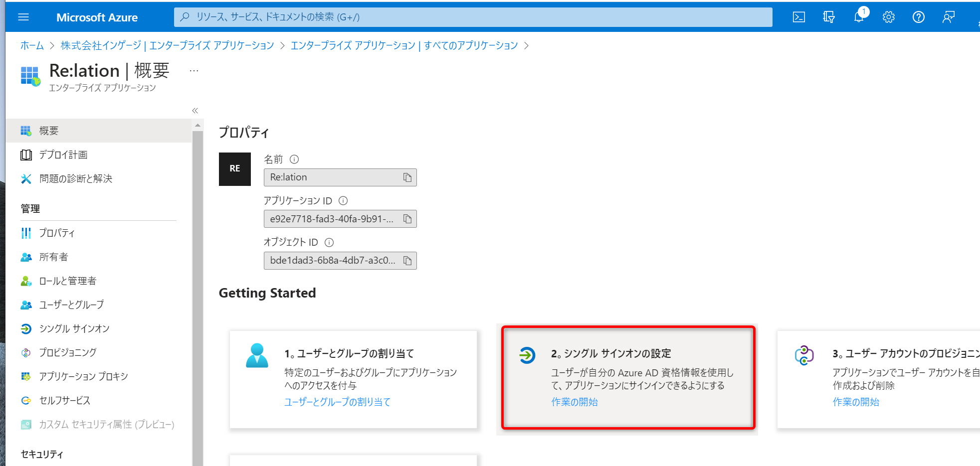
Task: Collapse the left navigation pane with the chevron
Action: click(x=195, y=111)
